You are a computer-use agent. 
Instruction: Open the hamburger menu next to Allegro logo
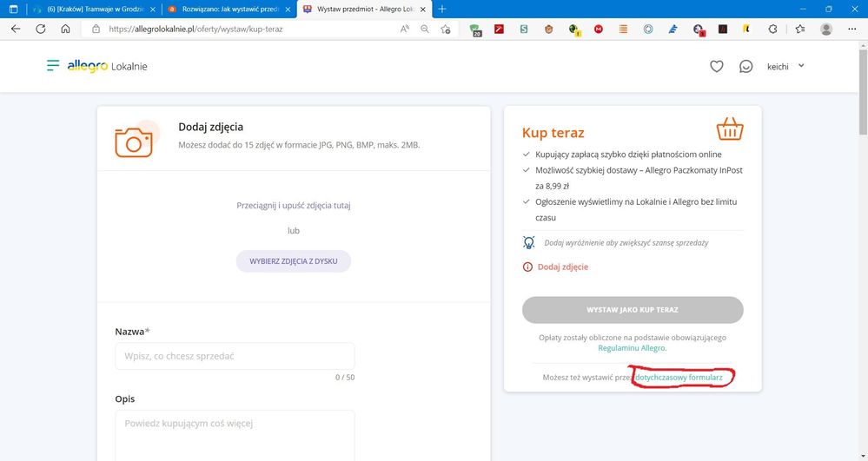(53, 66)
